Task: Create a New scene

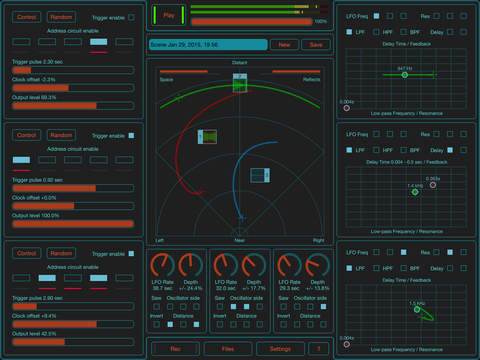Action: pyautogui.click(x=284, y=45)
